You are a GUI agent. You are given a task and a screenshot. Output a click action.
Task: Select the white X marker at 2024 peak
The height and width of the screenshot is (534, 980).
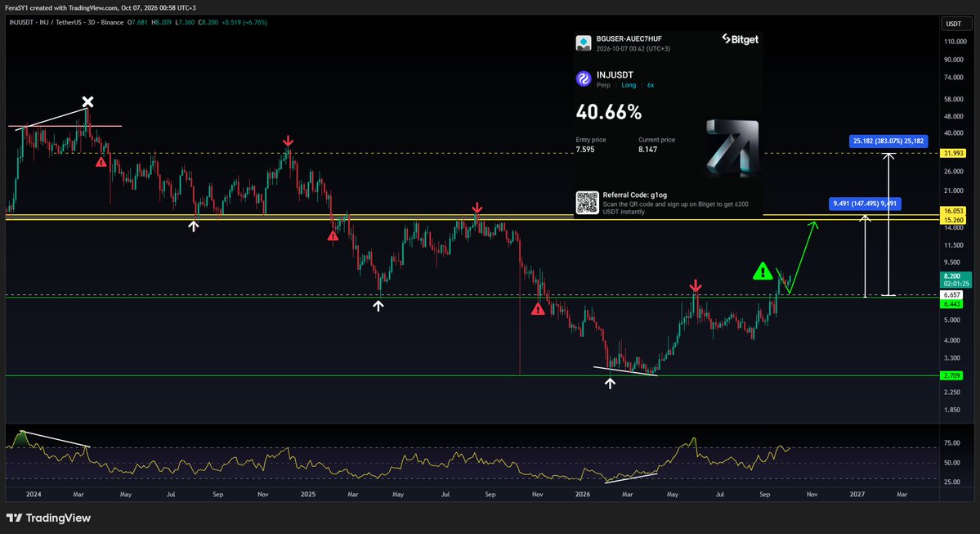88,101
